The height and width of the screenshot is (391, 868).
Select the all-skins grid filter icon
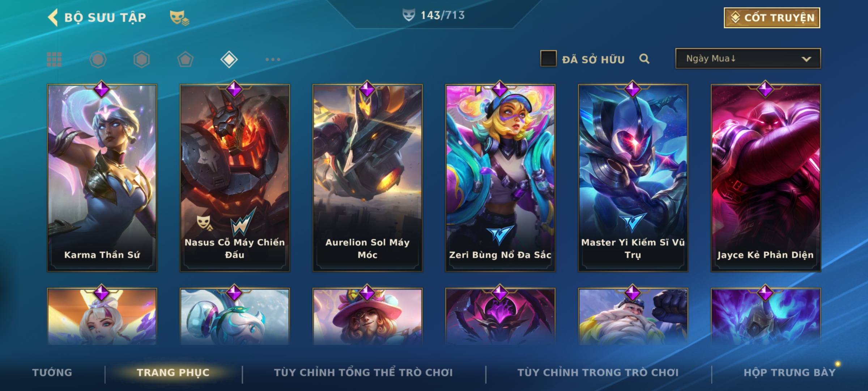coord(54,59)
